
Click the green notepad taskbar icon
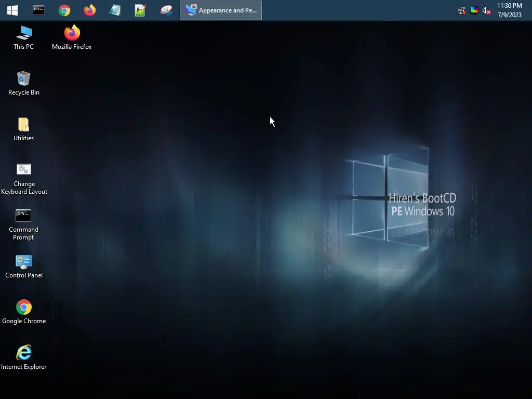140,10
